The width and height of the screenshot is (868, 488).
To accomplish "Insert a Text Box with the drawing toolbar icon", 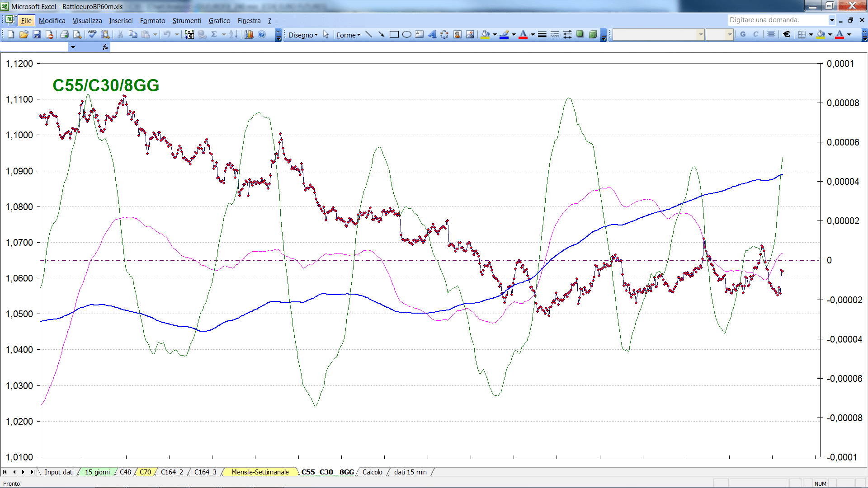I will coord(419,35).
